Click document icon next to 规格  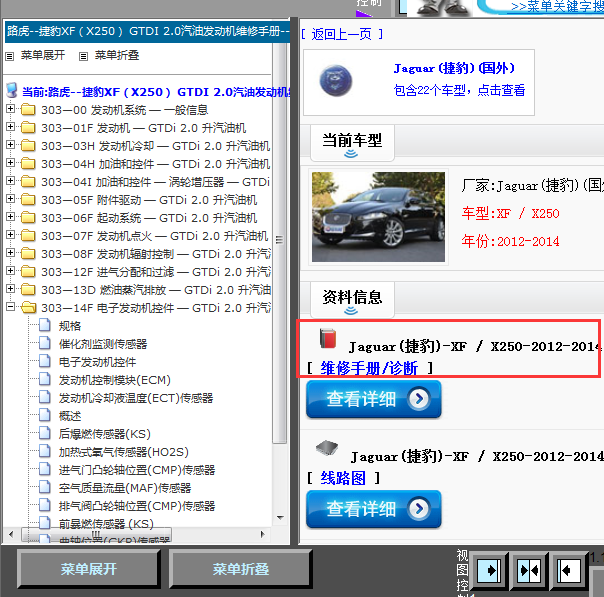[x=45, y=325]
